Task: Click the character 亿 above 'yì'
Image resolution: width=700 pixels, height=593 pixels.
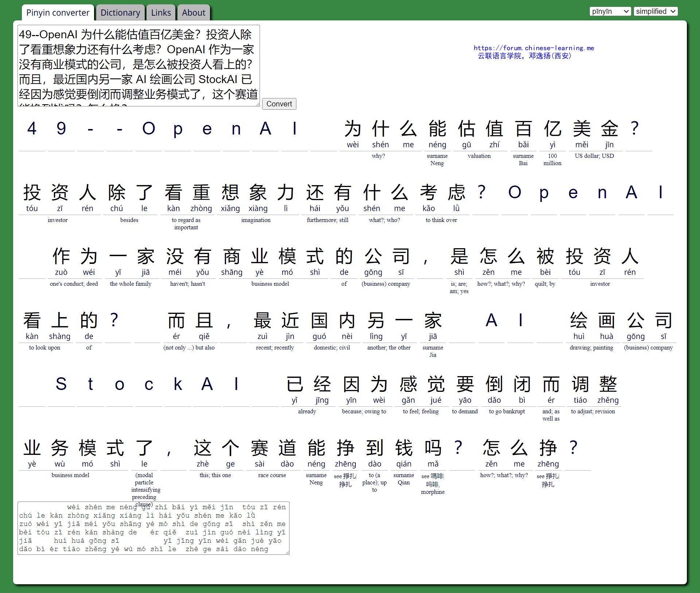Action: click(552, 129)
